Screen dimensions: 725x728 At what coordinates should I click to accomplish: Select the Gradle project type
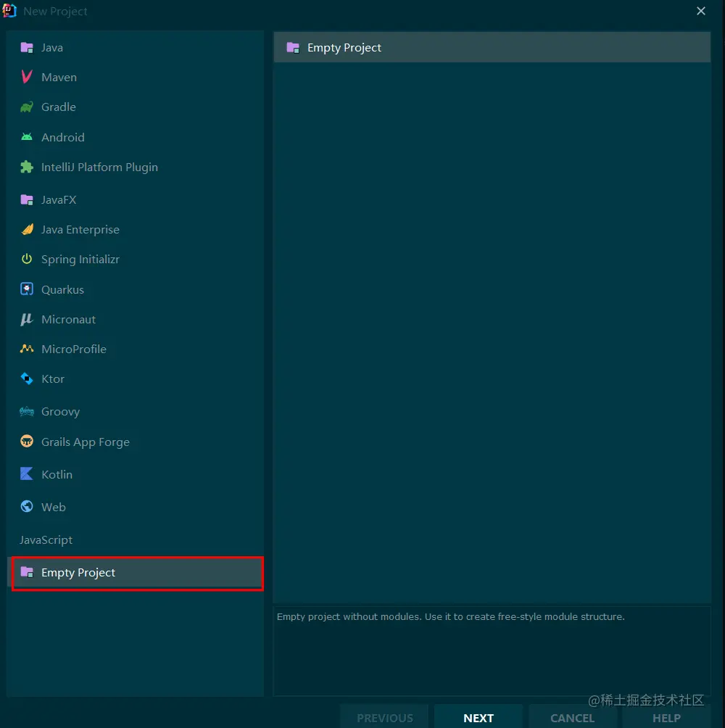(136, 107)
